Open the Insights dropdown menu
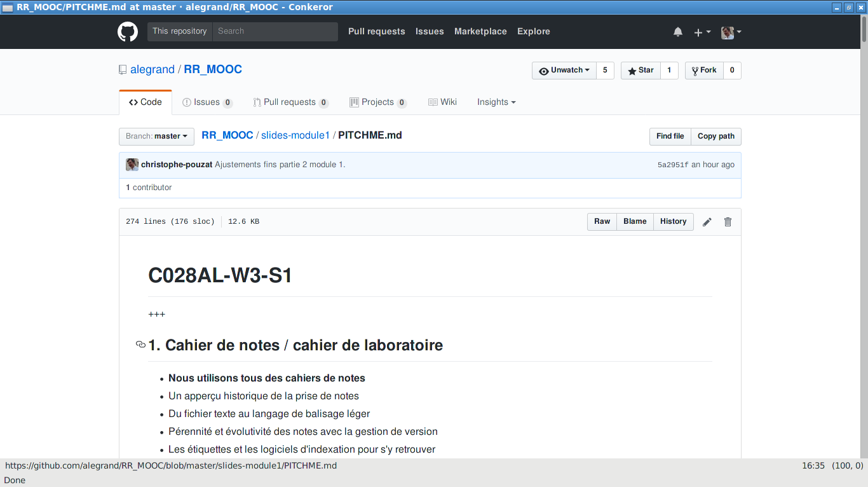The image size is (868, 487). pos(496,102)
